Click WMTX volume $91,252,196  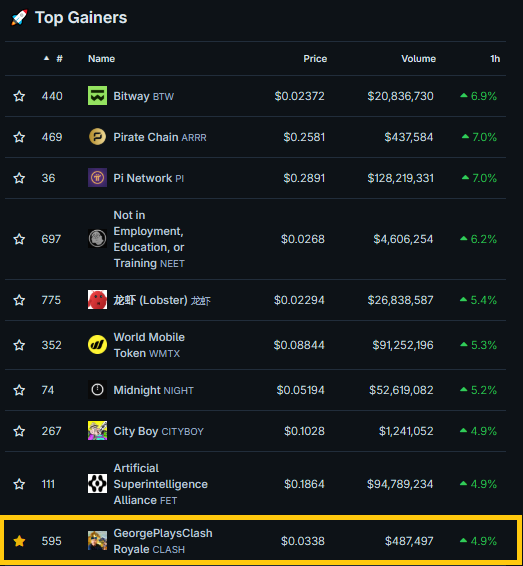[403, 345]
